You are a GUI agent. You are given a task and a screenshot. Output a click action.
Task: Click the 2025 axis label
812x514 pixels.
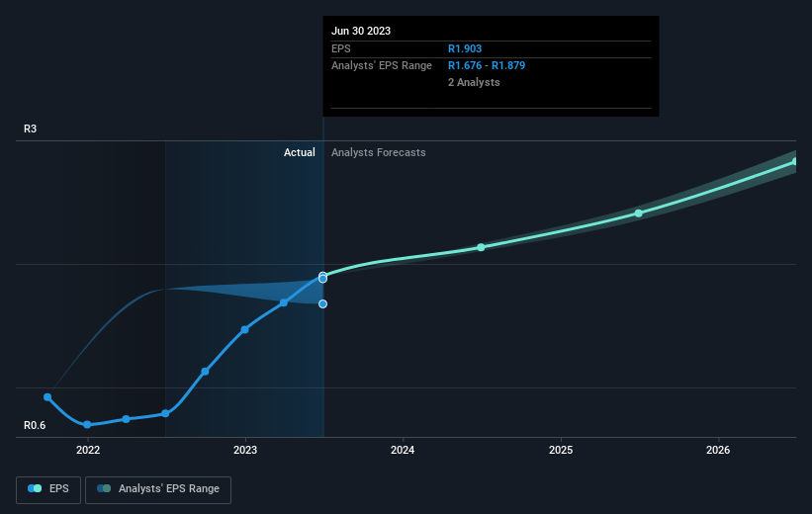pyautogui.click(x=561, y=450)
